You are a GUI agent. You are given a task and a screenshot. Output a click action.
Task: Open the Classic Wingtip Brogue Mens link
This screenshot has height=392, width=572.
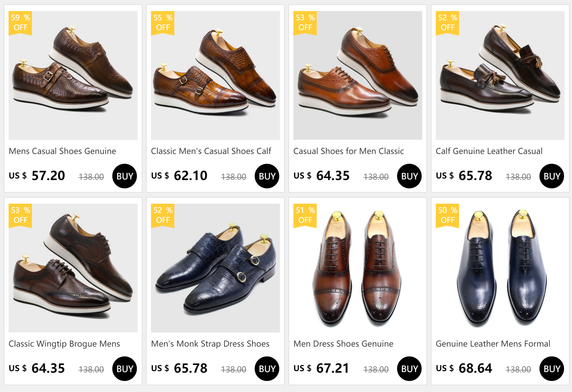64,344
